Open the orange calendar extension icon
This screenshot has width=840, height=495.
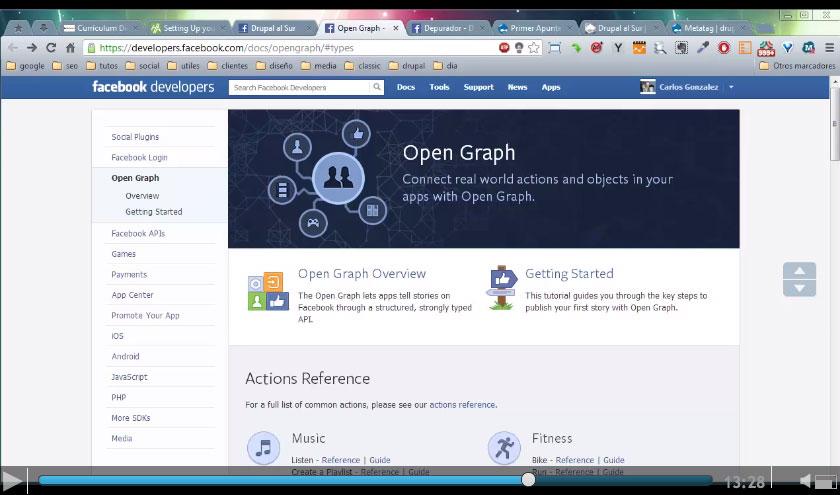click(639, 48)
